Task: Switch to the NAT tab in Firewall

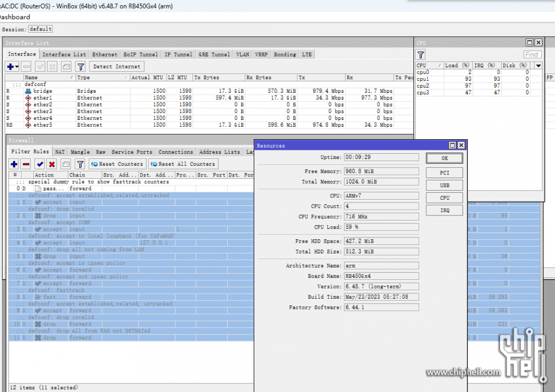Action: coord(60,152)
